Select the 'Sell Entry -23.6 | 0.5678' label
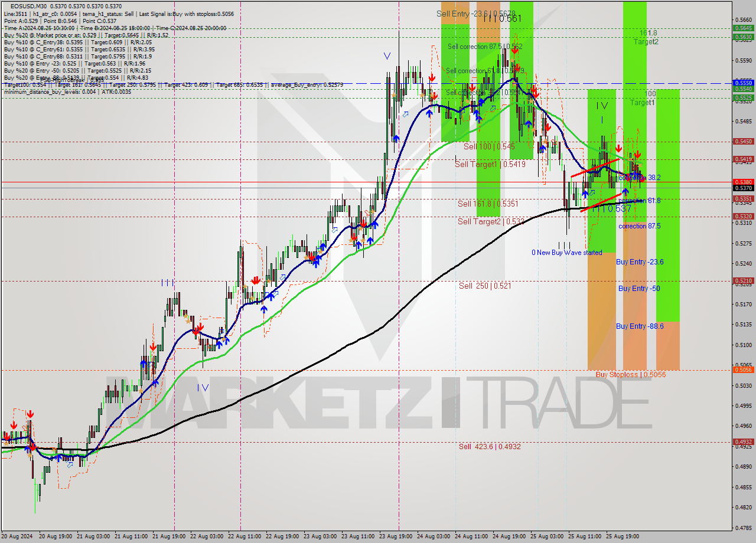756x543 pixels. click(x=476, y=14)
